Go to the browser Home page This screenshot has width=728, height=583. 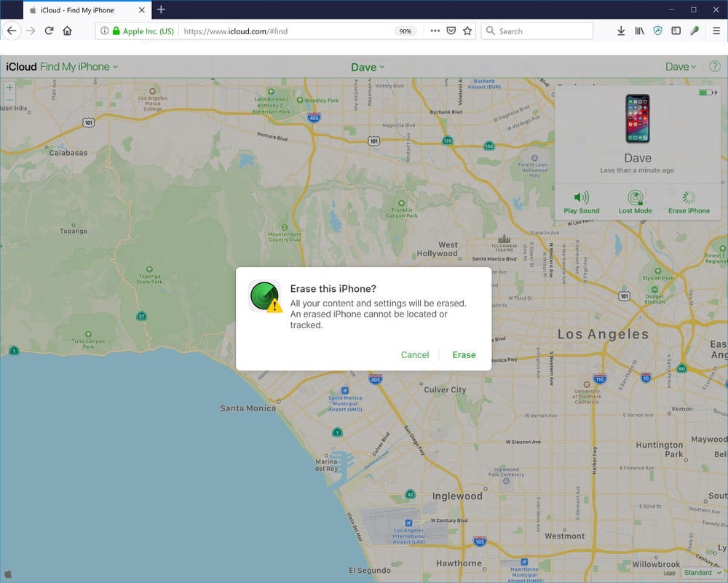coord(67,31)
